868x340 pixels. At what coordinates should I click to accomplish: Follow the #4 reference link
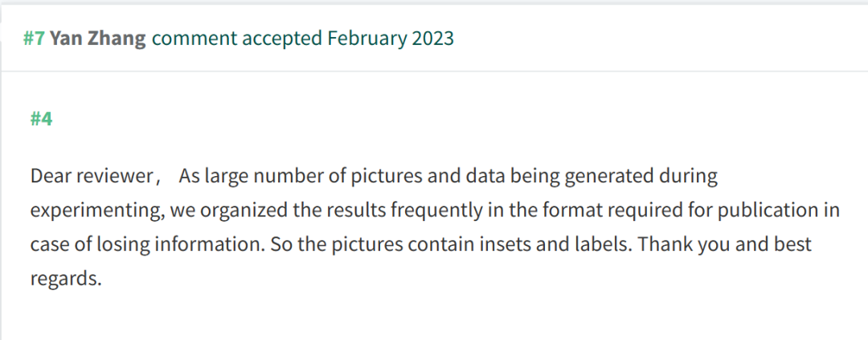coord(42,118)
